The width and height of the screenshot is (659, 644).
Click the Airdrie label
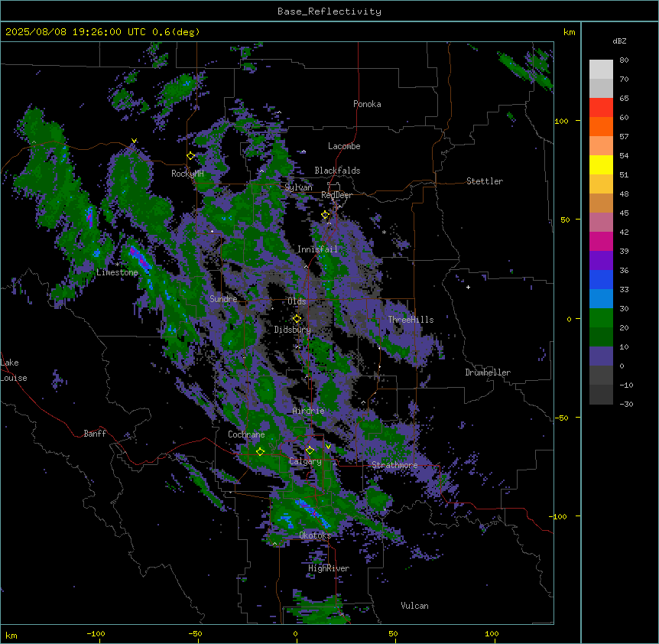click(309, 411)
